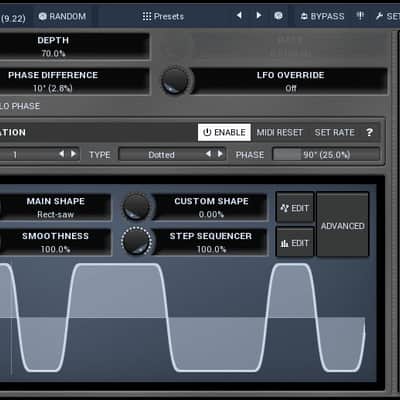Click the icon next to BYPASS
The image size is (400, 400).
click(x=361, y=16)
